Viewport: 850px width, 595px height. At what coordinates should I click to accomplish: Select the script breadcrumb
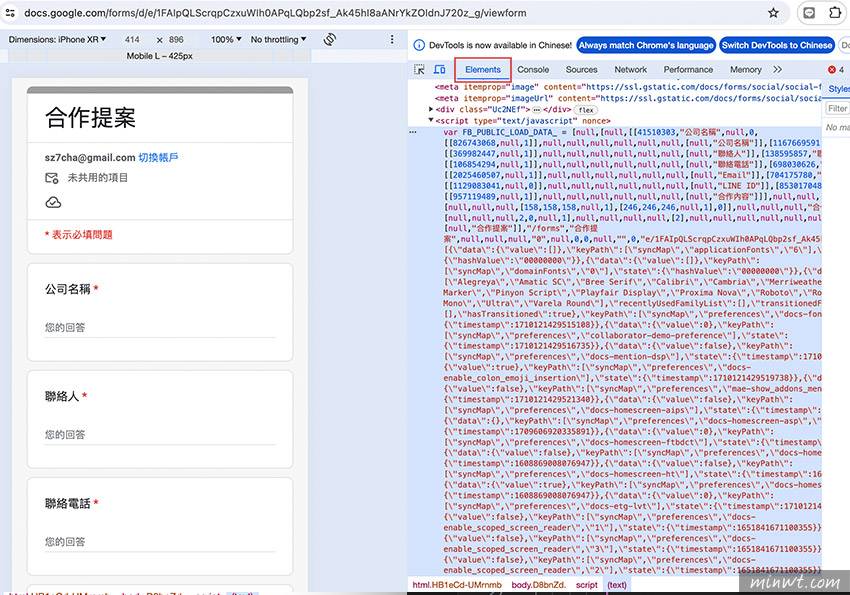[x=587, y=585]
